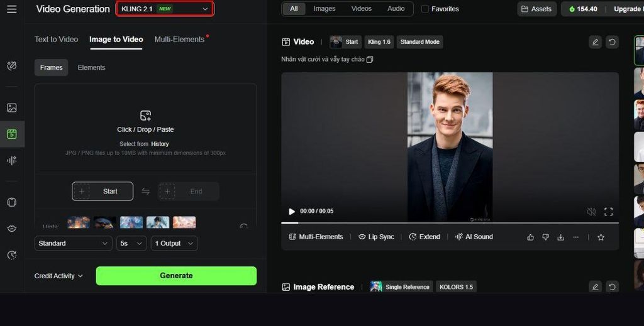The width and height of the screenshot is (644, 326).
Task: Switch to the Text to Video tab
Action: 56,39
